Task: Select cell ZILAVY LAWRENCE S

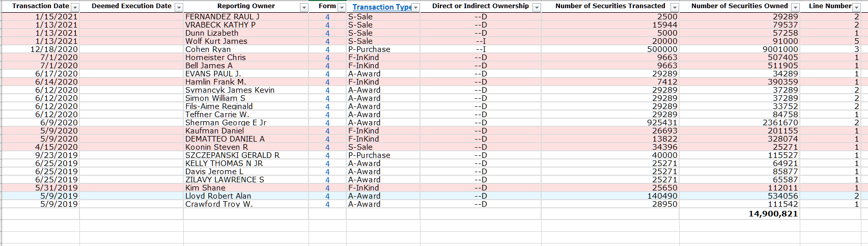Action: [246, 180]
